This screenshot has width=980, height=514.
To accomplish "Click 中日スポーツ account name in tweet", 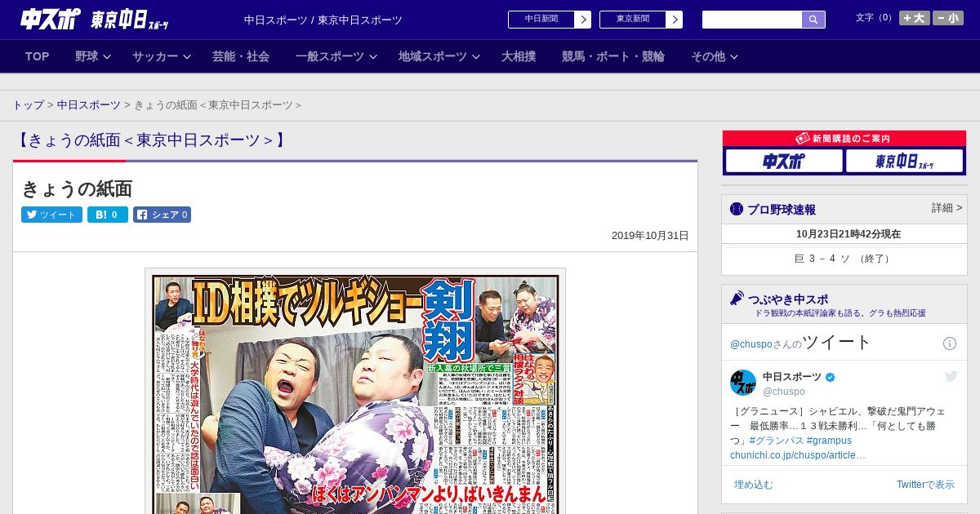I will pos(792,377).
